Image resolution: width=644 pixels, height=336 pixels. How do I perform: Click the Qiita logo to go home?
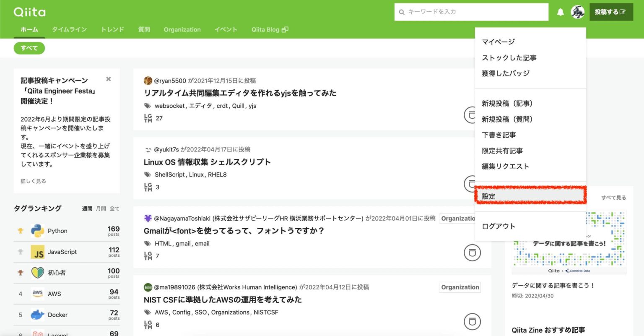[29, 12]
